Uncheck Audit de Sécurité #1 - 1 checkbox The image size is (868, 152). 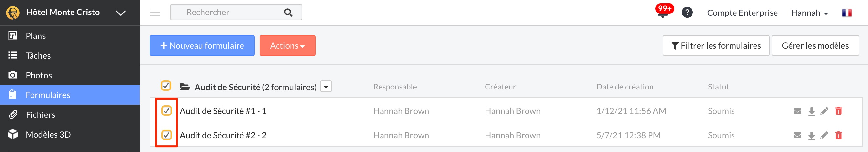tap(166, 111)
